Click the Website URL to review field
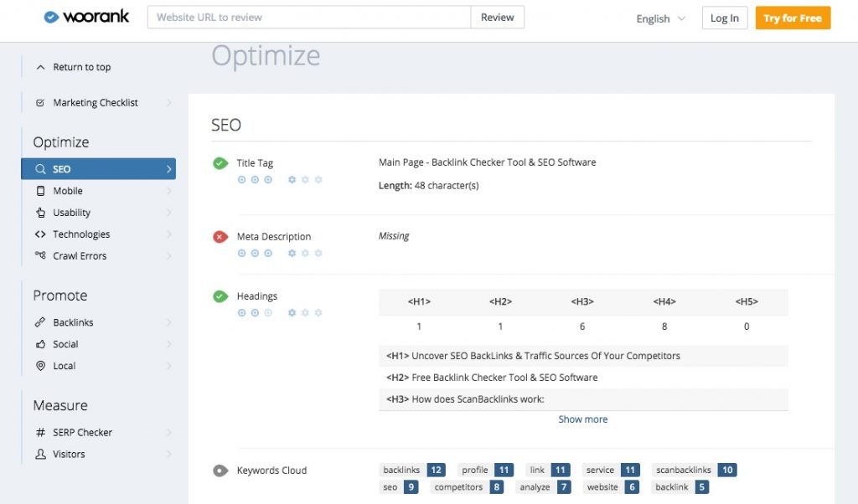Viewport: 858px width, 504px height. [x=309, y=17]
